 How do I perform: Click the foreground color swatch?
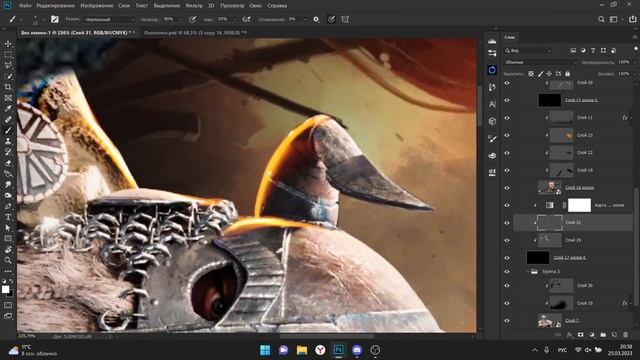5,289
